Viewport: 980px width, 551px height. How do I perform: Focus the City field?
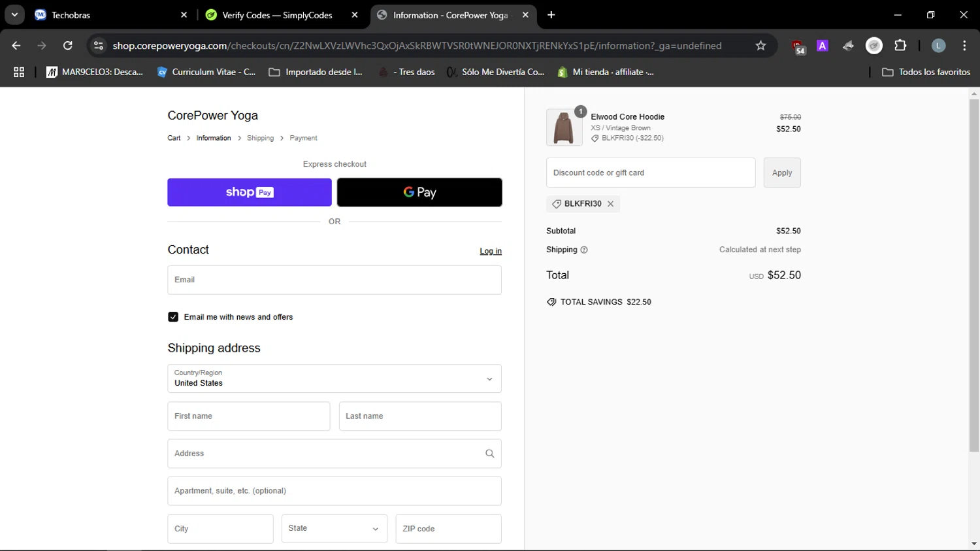click(220, 529)
